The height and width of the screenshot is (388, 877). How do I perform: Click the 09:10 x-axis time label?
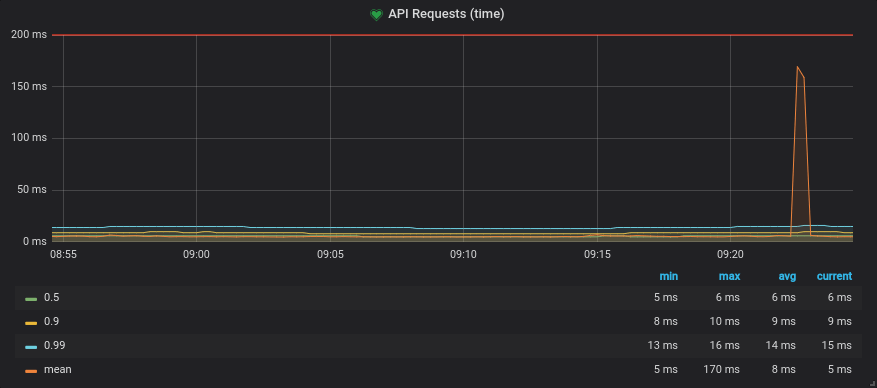coord(464,254)
